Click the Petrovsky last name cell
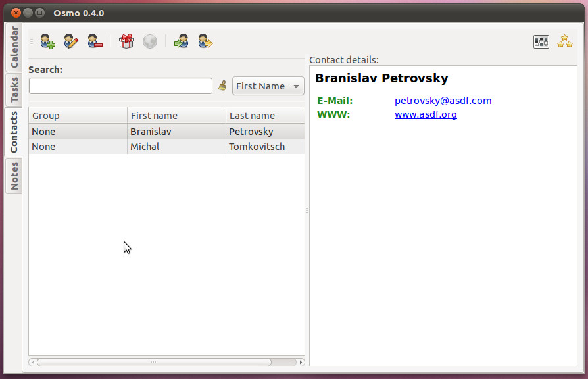The image size is (588, 379). point(265,132)
